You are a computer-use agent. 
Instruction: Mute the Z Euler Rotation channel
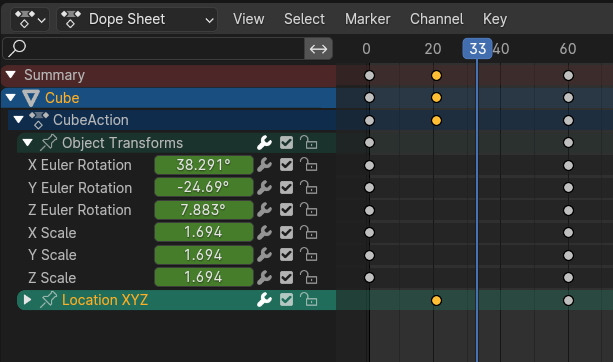pyautogui.click(x=287, y=210)
